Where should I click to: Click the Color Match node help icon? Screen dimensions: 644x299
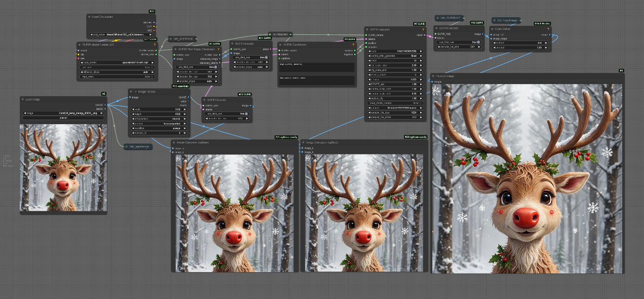548,29
